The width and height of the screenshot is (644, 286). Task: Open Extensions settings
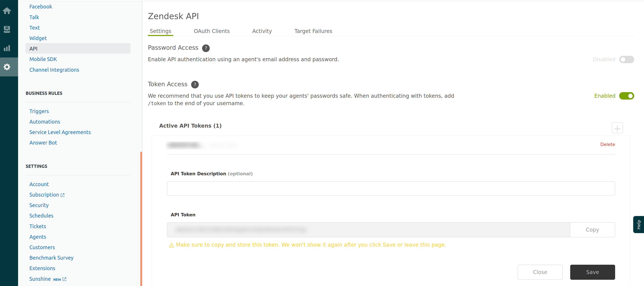[42, 268]
